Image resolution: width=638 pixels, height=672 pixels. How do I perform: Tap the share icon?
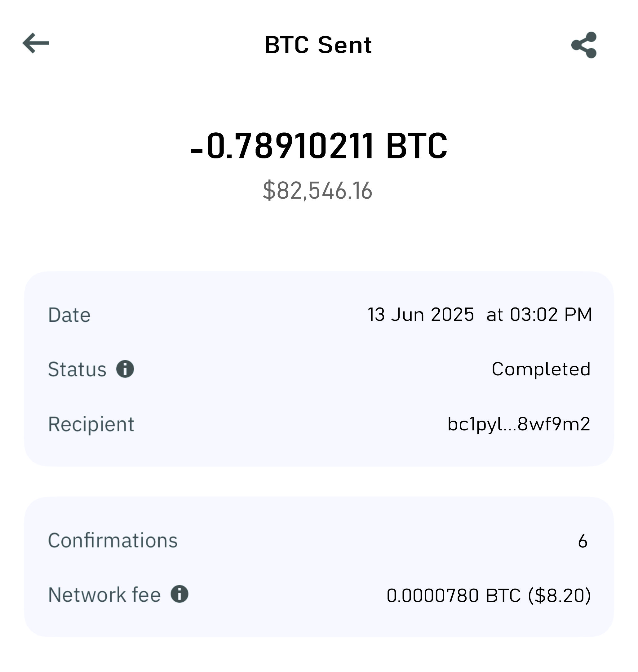[x=583, y=45]
